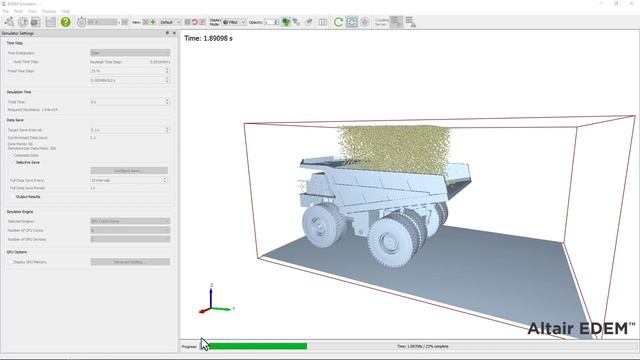640x360 pixels.
Task: Click the rightmost list icon in toolbar
Action: pos(411,22)
